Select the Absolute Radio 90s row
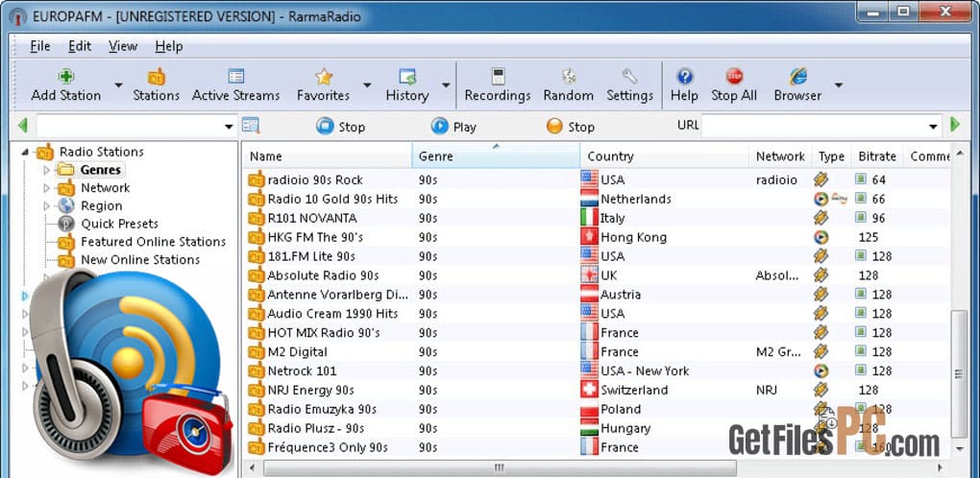The width and height of the screenshot is (980, 478). [597, 275]
